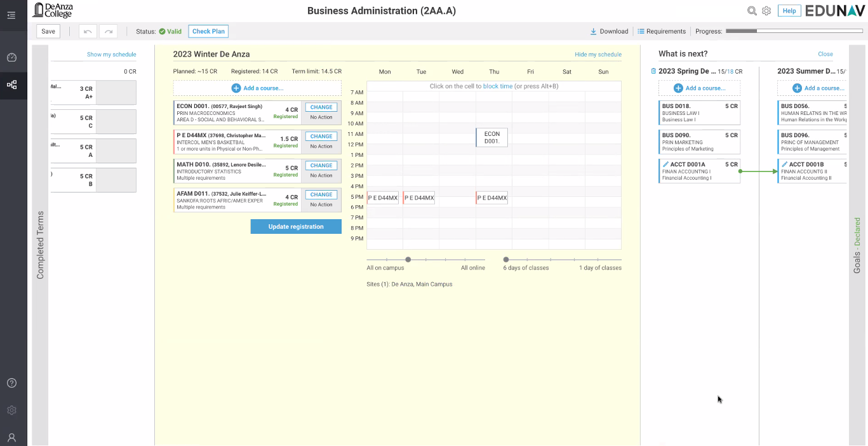Open the dashboard gauge icon in sidebar
The height and width of the screenshot is (446, 868).
click(11, 58)
